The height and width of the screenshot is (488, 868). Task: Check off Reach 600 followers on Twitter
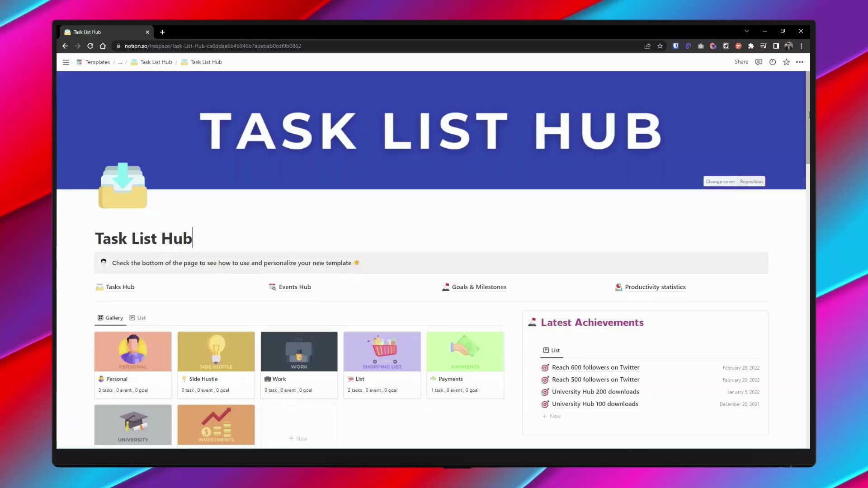coord(545,367)
